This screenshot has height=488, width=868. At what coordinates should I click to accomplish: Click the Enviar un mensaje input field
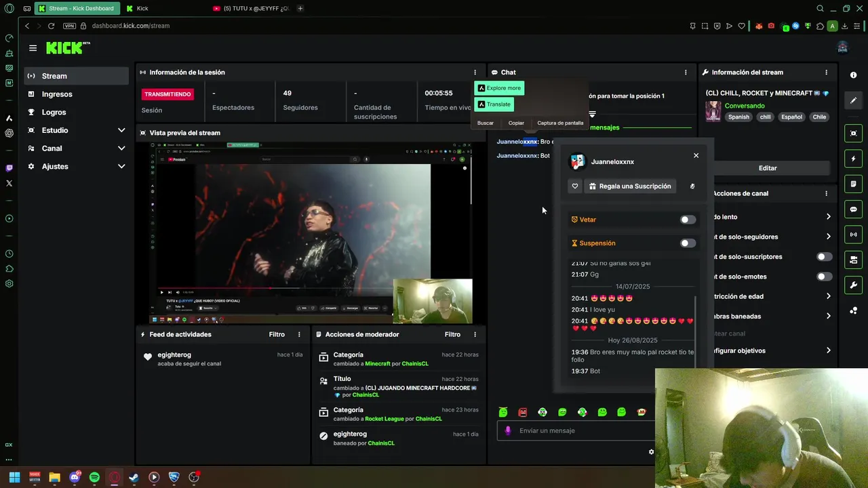tap(576, 430)
